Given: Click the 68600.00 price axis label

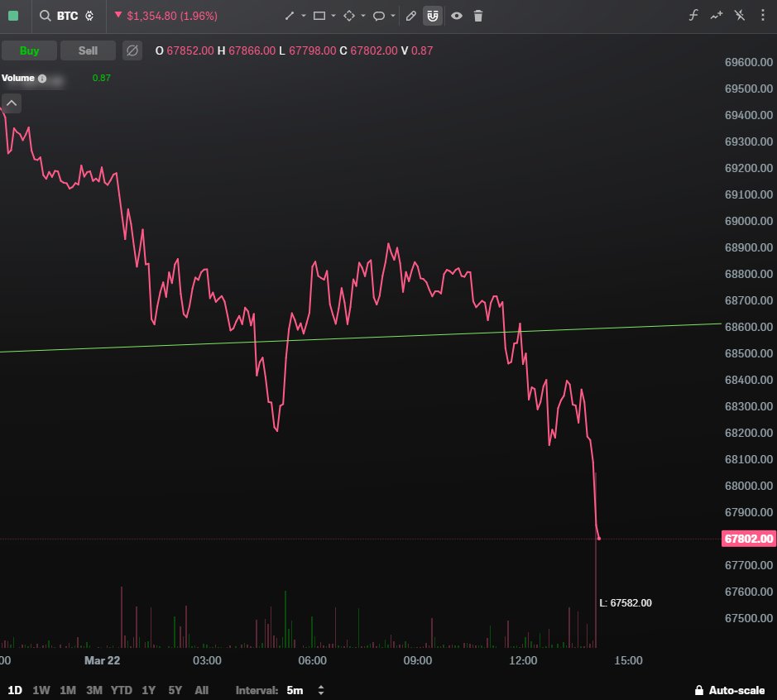Looking at the screenshot, I should 748,327.
